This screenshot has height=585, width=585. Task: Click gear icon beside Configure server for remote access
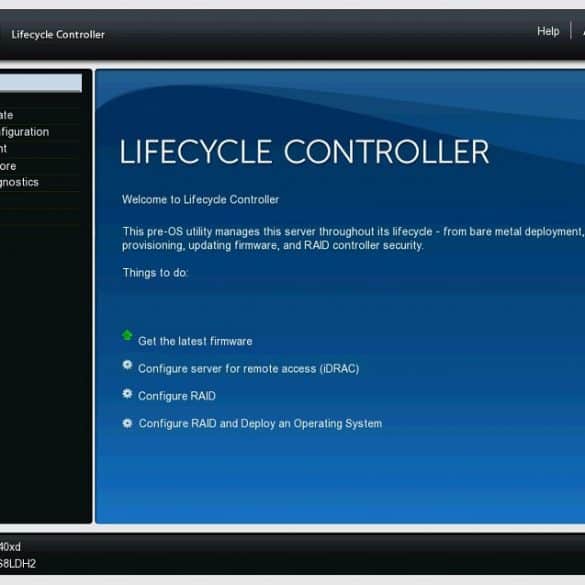pos(127,365)
